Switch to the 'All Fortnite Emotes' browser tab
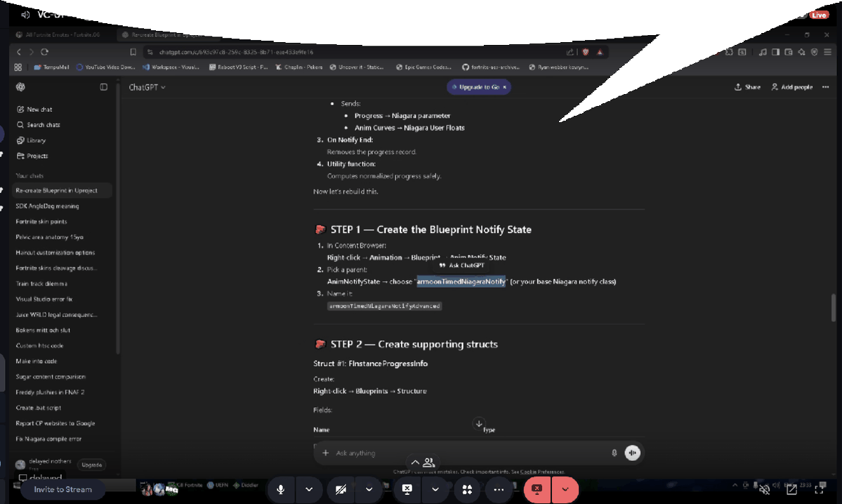842x504 pixels. click(58, 35)
